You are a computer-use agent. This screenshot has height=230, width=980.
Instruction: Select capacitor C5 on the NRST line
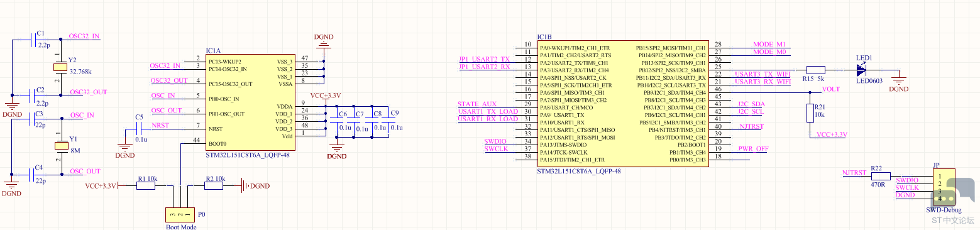tap(139, 129)
